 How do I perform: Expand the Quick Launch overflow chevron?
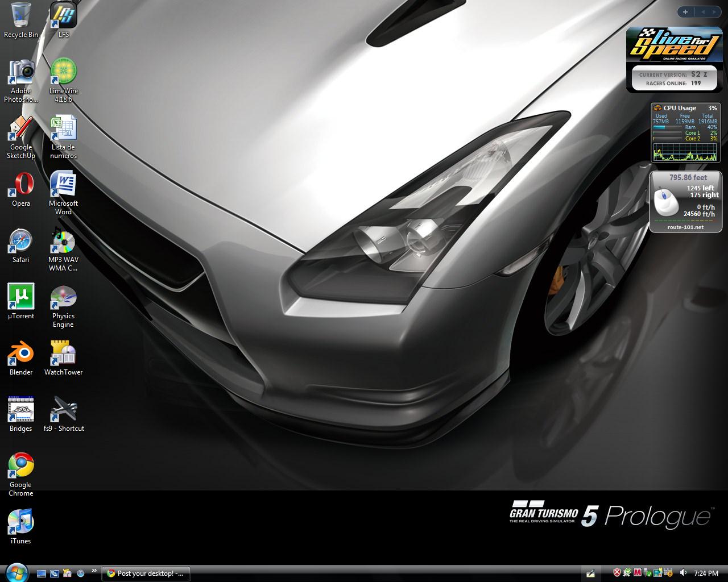pyautogui.click(x=94, y=571)
